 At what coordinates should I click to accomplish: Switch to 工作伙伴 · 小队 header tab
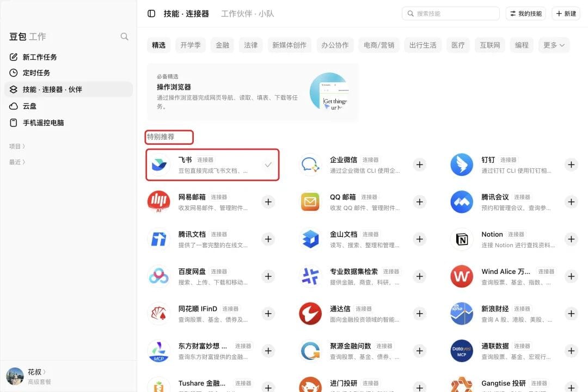coord(248,14)
